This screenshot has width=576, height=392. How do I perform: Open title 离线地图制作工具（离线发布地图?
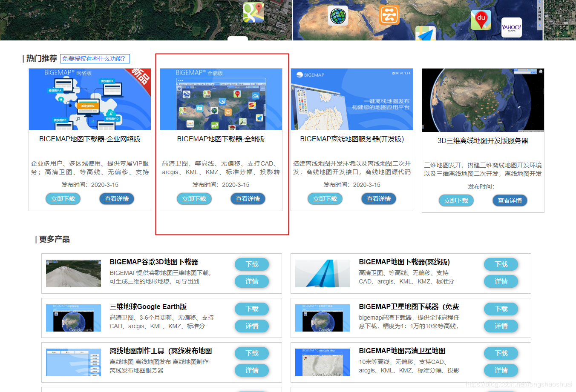click(x=161, y=351)
